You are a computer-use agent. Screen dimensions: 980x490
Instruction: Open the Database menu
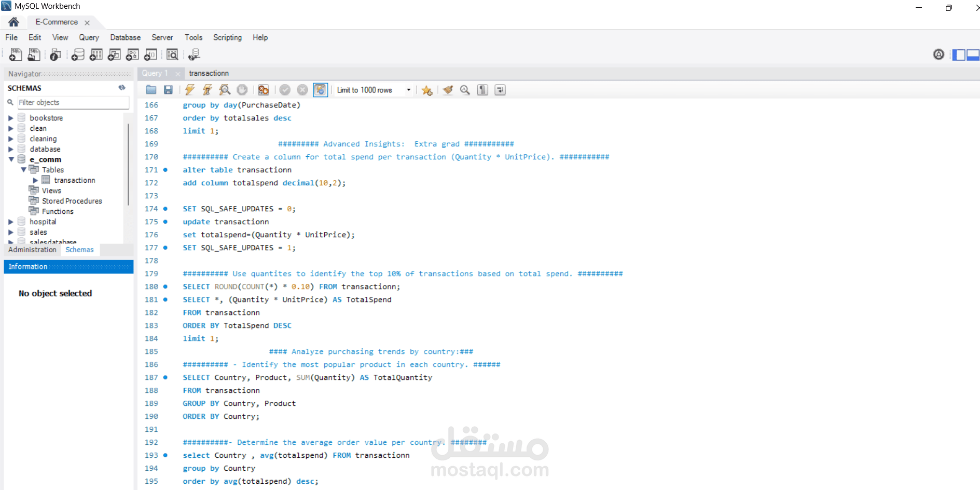[x=125, y=37]
